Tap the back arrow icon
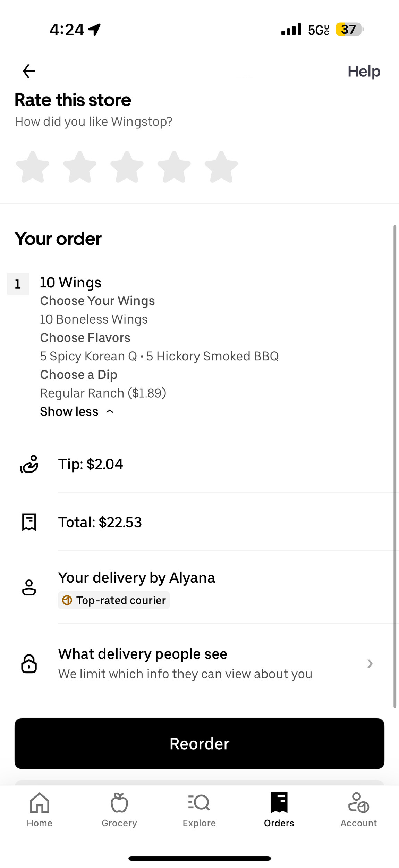399x868 pixels. (x=29, y=71)
